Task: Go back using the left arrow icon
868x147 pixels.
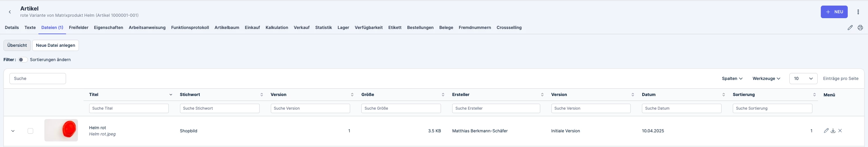Action: pyautogui.click(x=10, y=12)
